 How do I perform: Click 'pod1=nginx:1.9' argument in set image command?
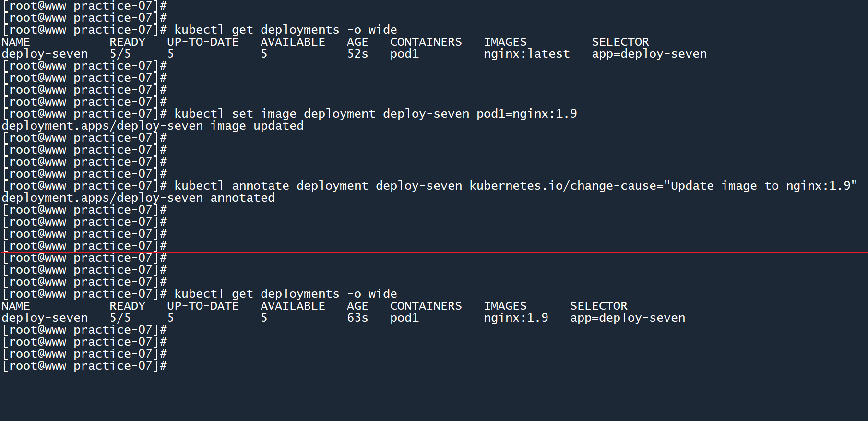[526, 114]
